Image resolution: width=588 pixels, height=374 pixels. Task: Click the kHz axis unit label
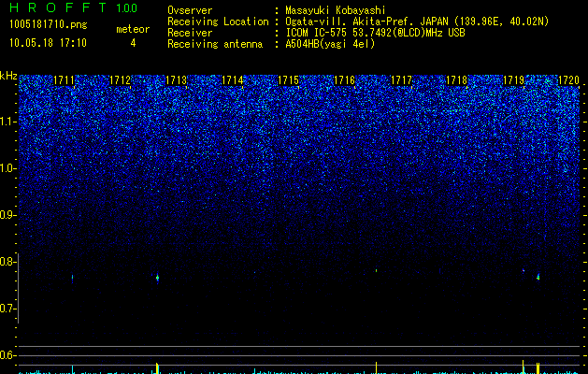(8, 76)
